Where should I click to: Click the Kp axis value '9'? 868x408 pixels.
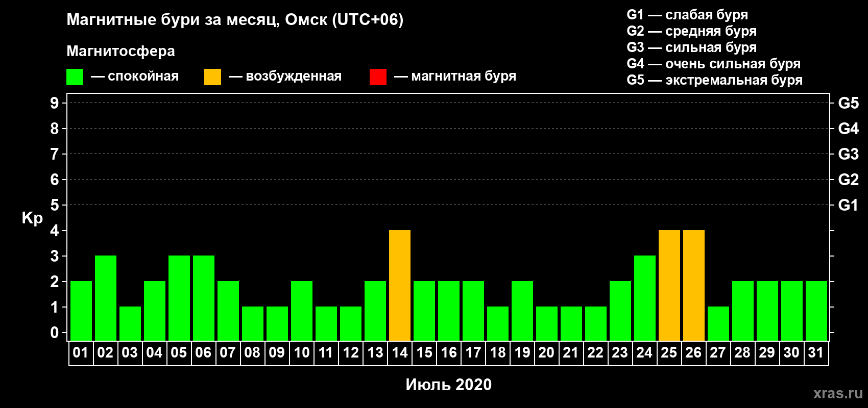(55, 103)
